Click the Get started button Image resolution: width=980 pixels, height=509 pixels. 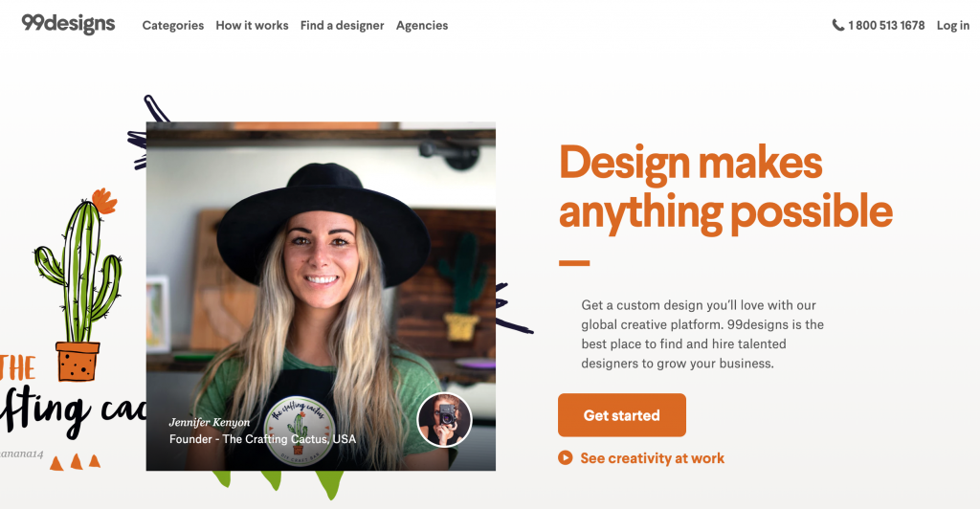pyautogui.click(x=622, y=415)
